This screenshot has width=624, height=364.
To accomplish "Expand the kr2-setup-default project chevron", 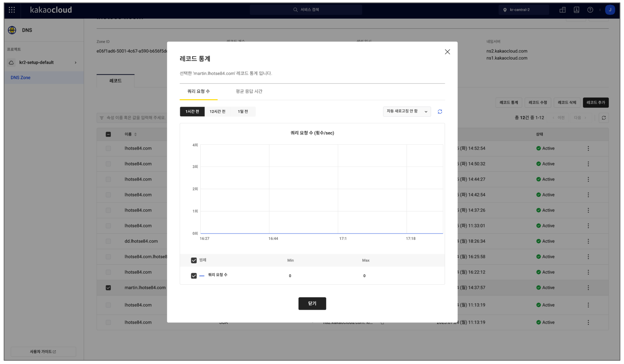I will (75, 62).
